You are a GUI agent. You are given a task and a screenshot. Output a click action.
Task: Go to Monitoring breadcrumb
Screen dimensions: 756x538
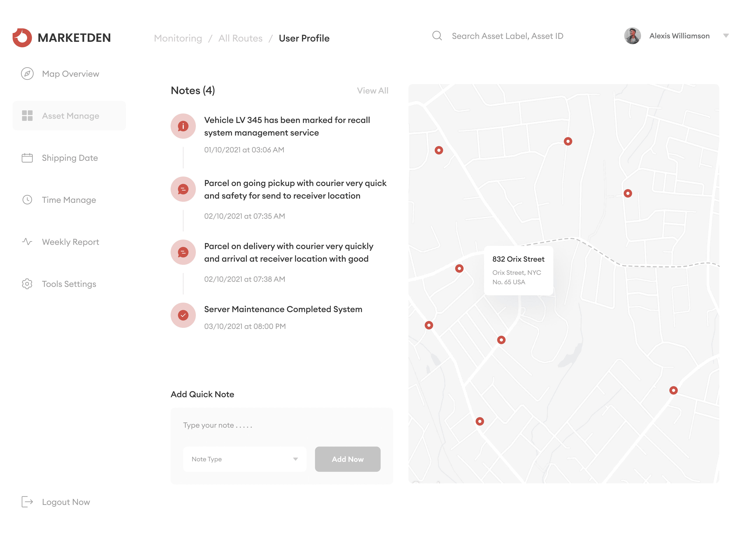tap(178, 38)
